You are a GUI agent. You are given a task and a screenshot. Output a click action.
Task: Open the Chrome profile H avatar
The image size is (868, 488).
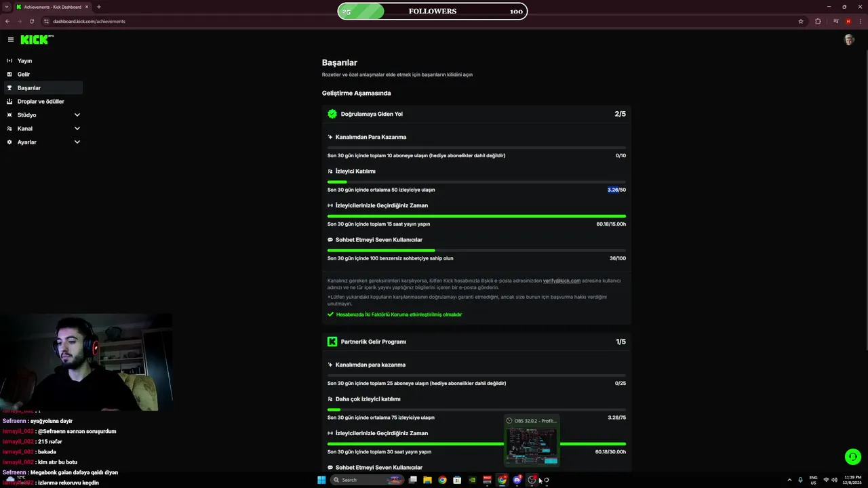point(848,21)
